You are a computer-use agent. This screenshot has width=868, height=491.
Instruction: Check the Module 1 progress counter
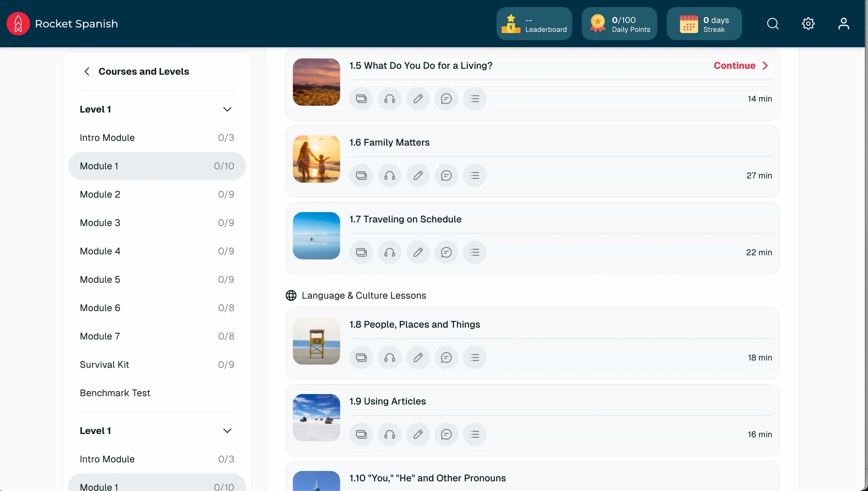[x=224, y=166]
